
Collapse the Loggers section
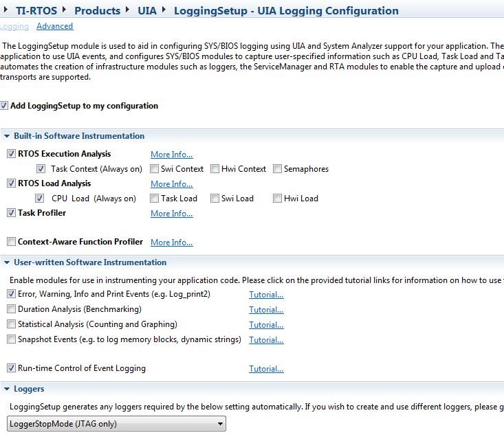[x=7, y=389]
